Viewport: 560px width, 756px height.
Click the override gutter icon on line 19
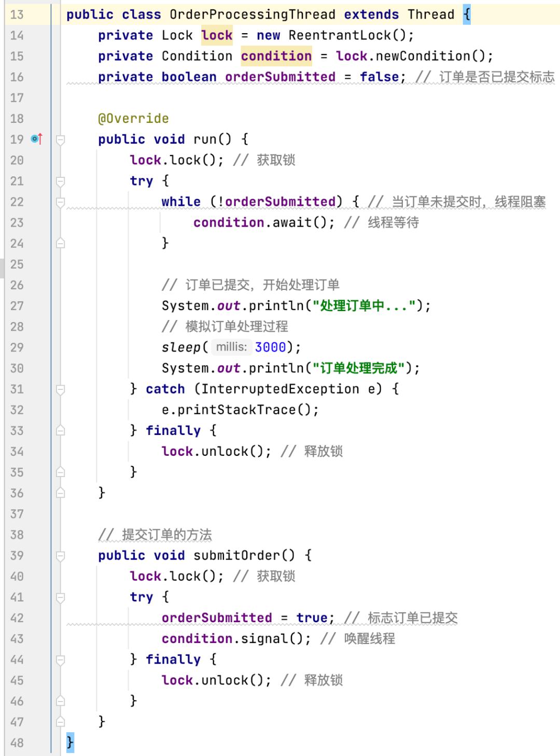coord(36,139)
